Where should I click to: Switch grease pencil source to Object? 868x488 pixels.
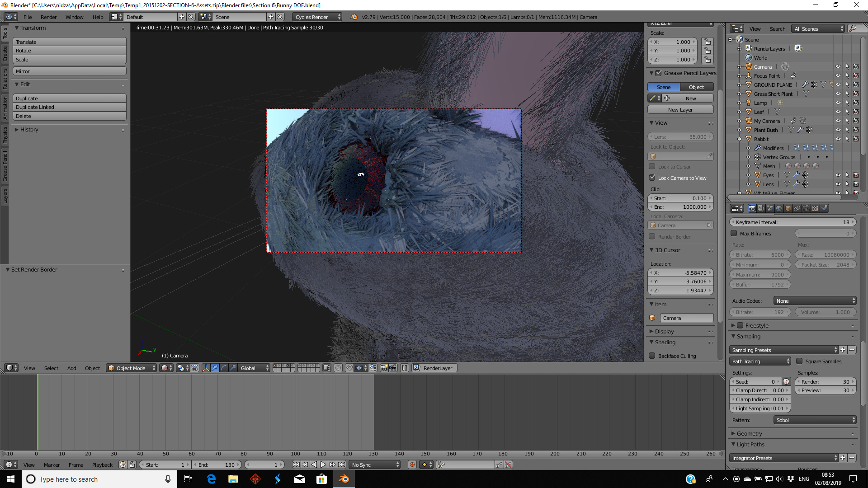[697, 87]
